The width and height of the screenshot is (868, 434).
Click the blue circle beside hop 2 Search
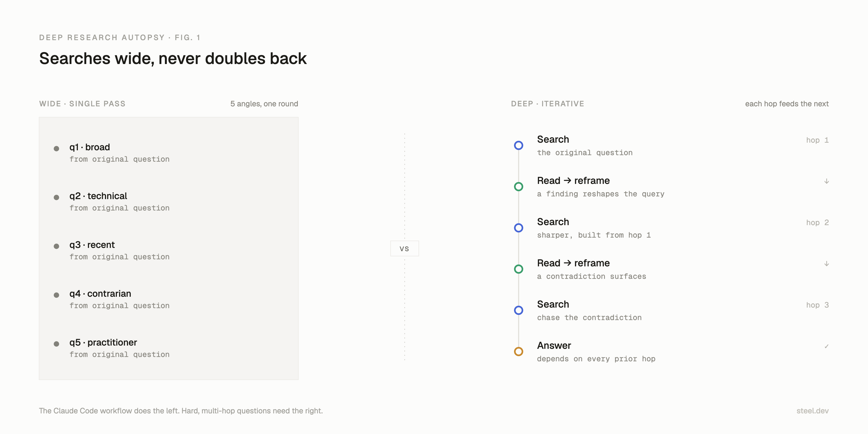519,228
